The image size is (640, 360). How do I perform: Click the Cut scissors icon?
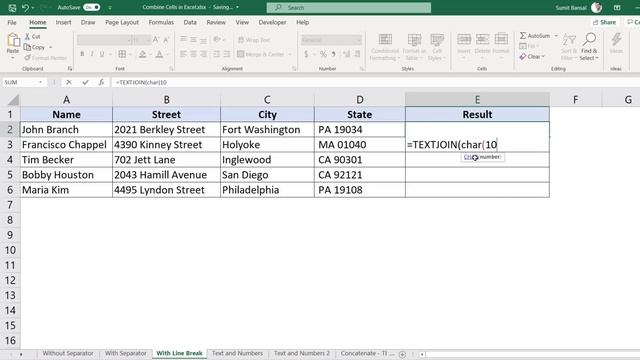coord(27,36)
